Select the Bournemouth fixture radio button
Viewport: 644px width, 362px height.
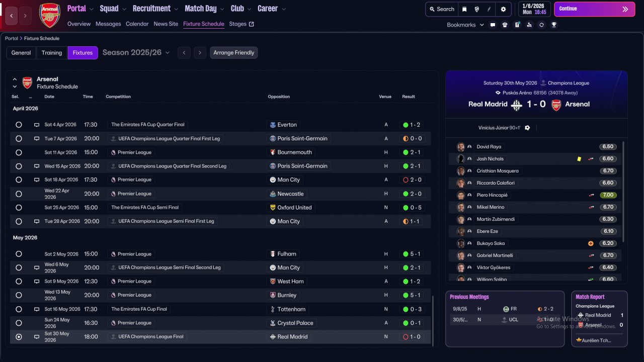pyautogui.click(x=19, y=152)
